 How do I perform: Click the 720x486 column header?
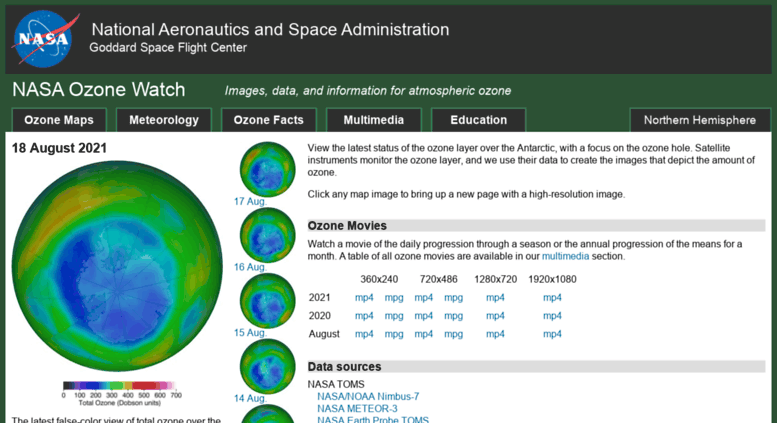pos(439,279)
